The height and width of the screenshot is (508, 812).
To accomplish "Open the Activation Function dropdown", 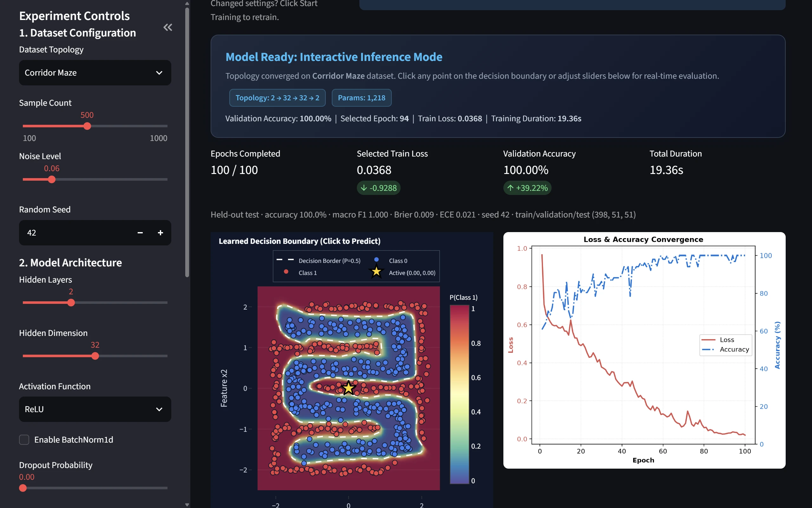I will (x=95, y=409).
